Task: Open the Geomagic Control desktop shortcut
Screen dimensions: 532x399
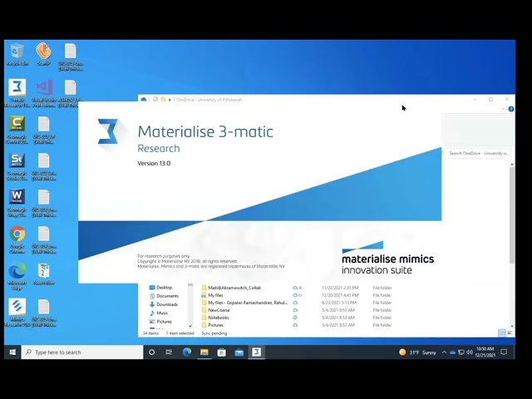Action: pos(17,130)
